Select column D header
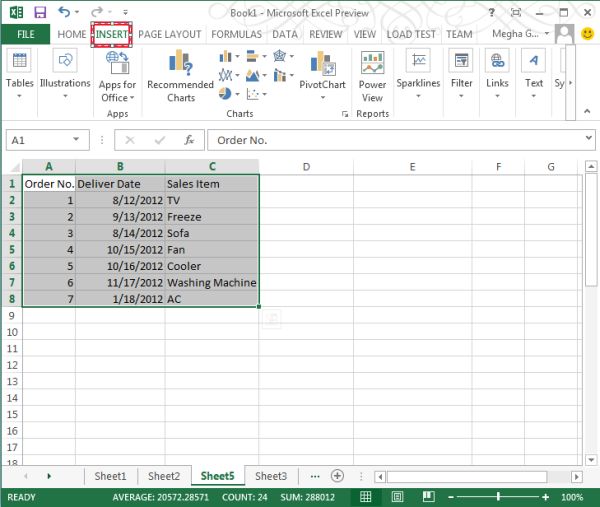600x507 pixels. [306, 167]
